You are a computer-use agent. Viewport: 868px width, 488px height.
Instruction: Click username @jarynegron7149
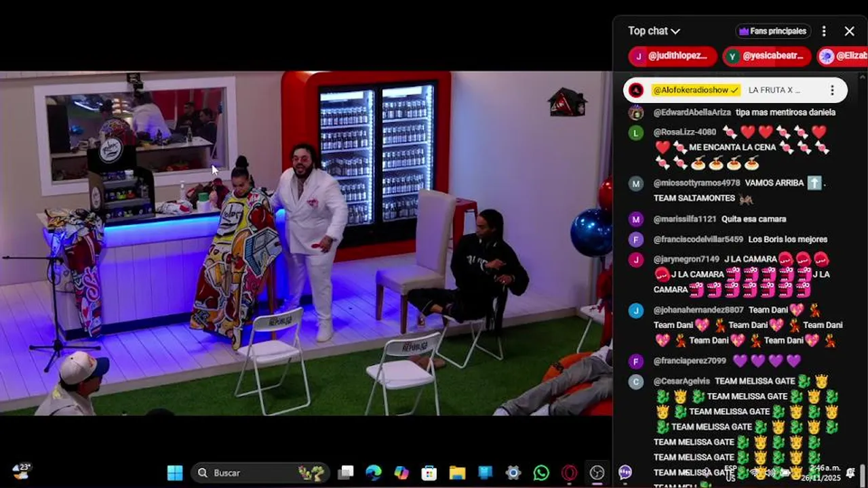[x=686, y=259]
